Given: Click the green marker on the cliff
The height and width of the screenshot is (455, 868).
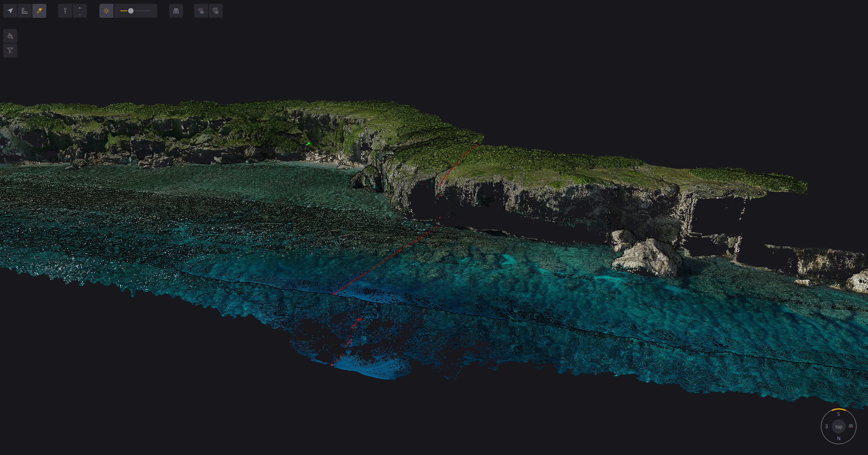Looking at the screenshot, I should (x=308, y=143).
